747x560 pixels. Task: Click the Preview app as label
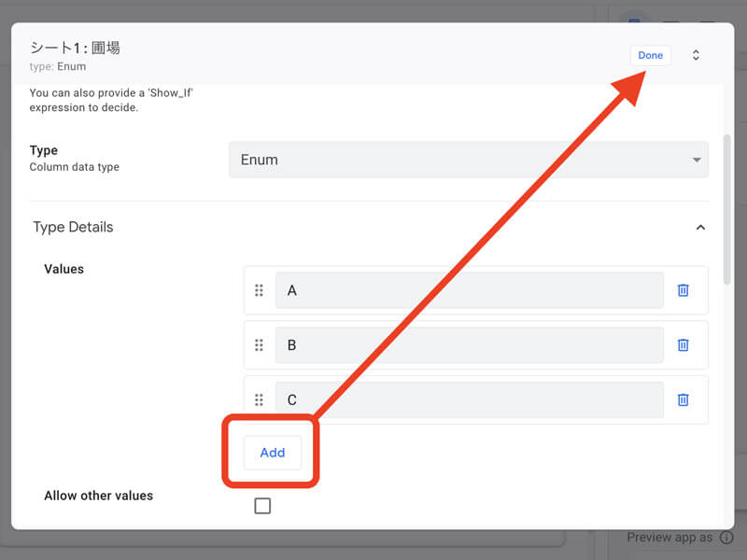[x=669, y=538]
